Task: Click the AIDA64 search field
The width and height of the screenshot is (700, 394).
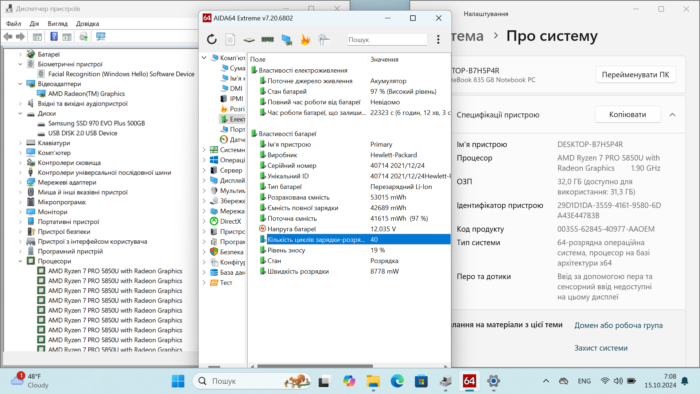Action: (x=387, y=40)
